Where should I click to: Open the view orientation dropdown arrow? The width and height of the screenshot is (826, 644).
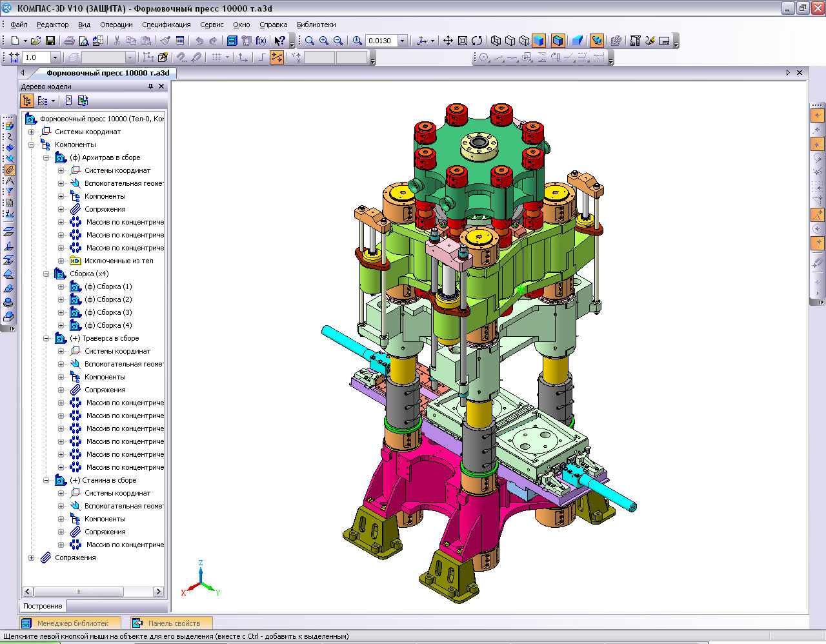click(x=432, y=41)
